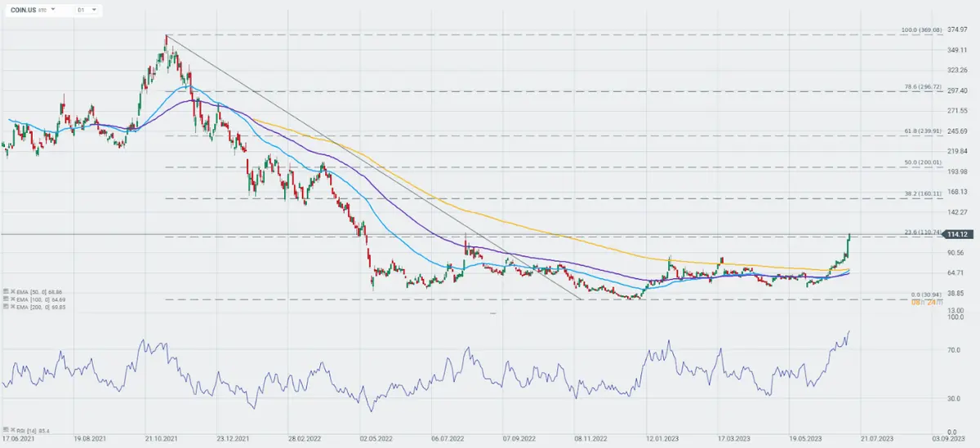The height and width of the screenshot is (448, 980).
Task: Click the RSI [14] legend label
Action: pos(34,428)
